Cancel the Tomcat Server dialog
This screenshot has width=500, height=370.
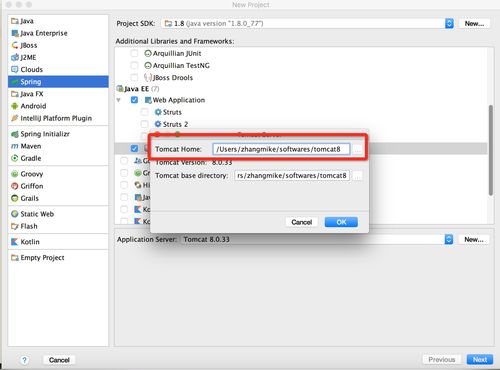302,222
